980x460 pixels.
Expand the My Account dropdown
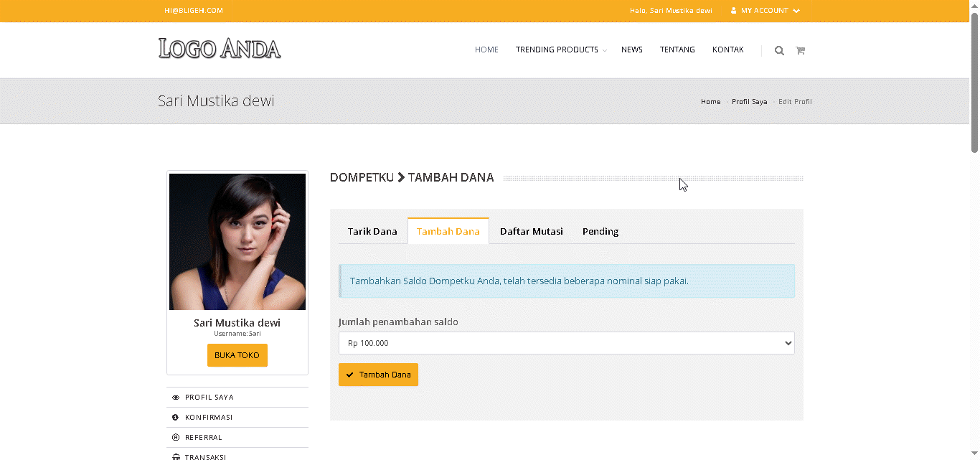tap(765, 11)
